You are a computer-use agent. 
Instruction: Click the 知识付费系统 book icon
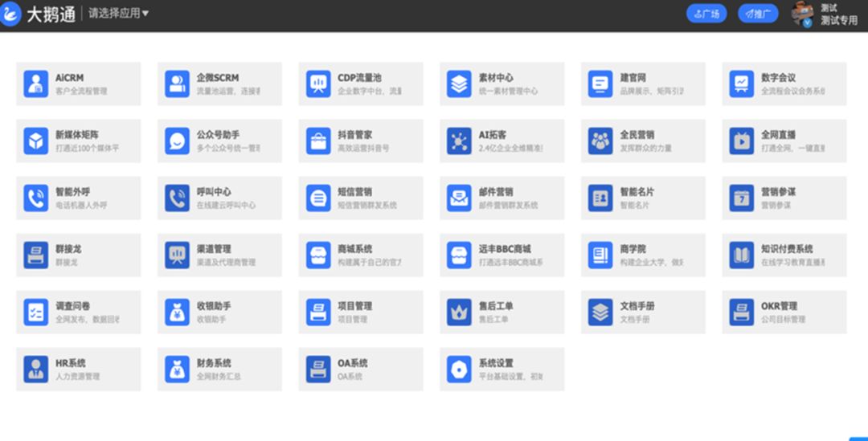click(x=742, y=255)
